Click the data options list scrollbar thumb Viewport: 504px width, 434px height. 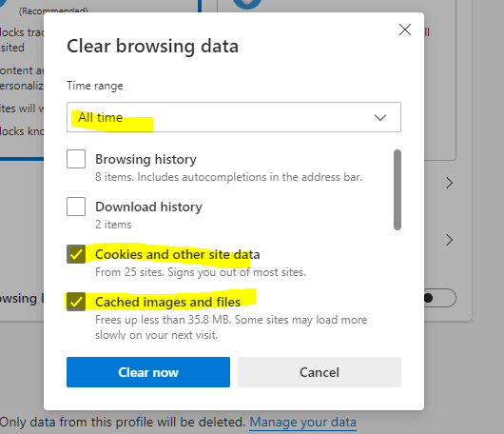(397, 189)
